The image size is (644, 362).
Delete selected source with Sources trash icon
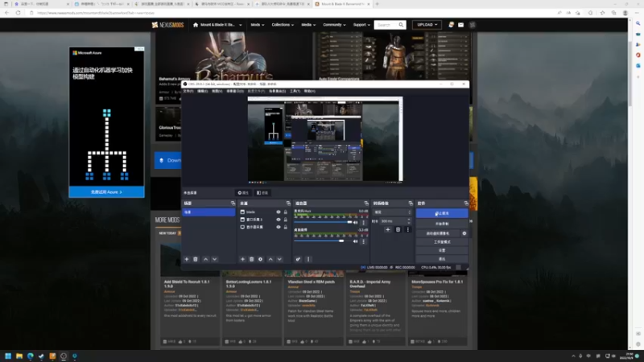tap(251, 259)
